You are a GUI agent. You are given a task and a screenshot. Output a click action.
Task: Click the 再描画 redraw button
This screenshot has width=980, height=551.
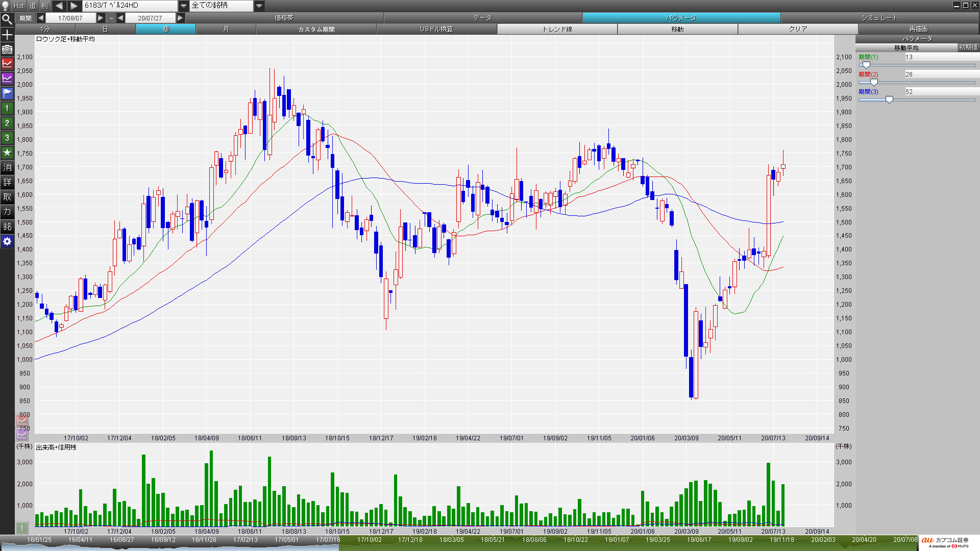[918, 29]
